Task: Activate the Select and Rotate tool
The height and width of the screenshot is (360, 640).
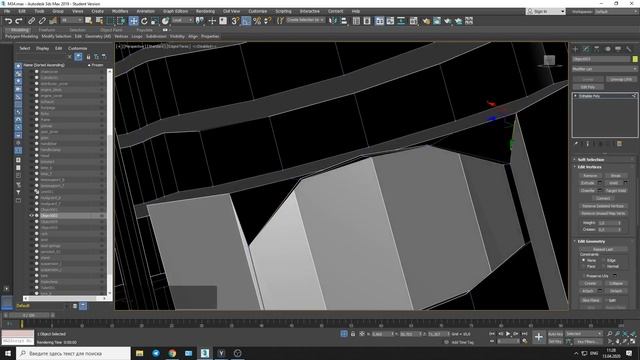Action: pyautogui.click(x=144, y=21)
